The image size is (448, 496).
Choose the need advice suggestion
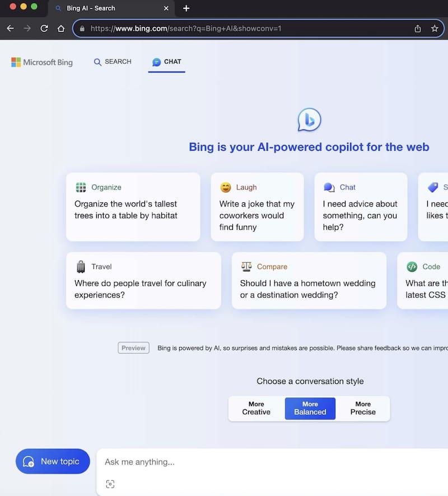pyautogui.click(x=361, y=207)
